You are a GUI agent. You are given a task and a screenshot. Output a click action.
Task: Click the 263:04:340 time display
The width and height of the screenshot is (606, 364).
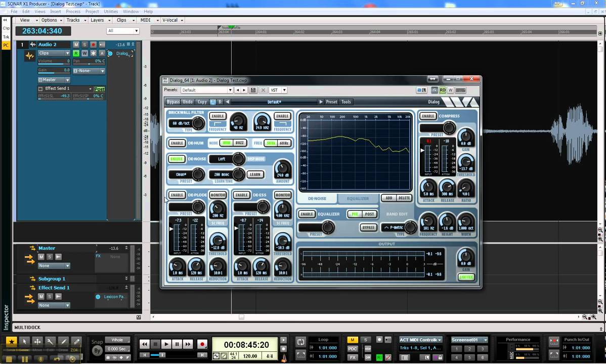[x=44, y=31]
